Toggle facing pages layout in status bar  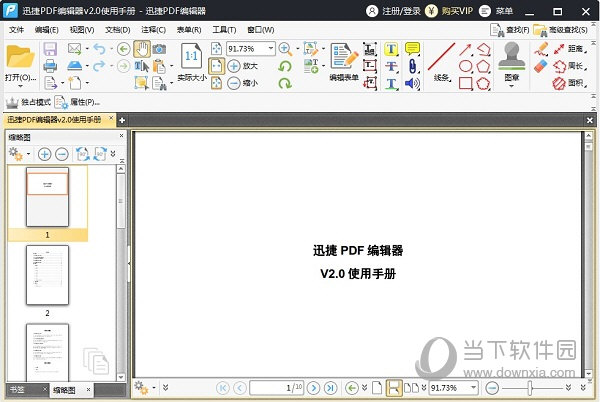coord(411,388)
